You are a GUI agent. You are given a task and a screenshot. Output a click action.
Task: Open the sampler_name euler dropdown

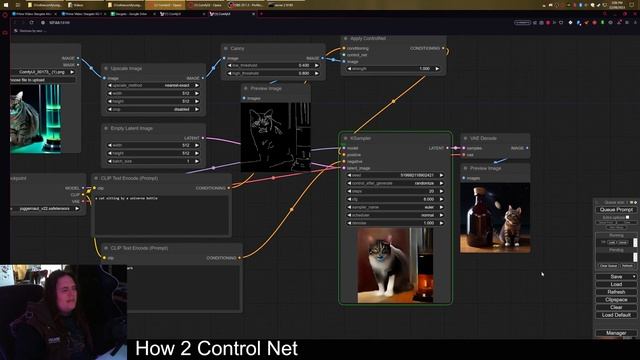coord(395,207)
